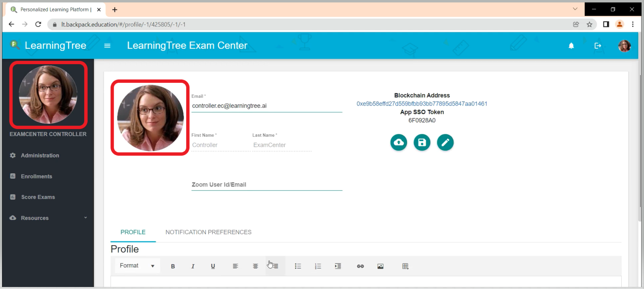The image size is (644, 289).
Task: Switch to Notification Preferences tab
Action: click(x=208, y=232)
